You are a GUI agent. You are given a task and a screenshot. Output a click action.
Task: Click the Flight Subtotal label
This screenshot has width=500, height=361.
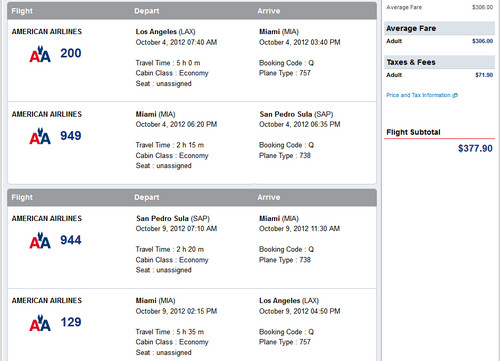tap(413, 132)
